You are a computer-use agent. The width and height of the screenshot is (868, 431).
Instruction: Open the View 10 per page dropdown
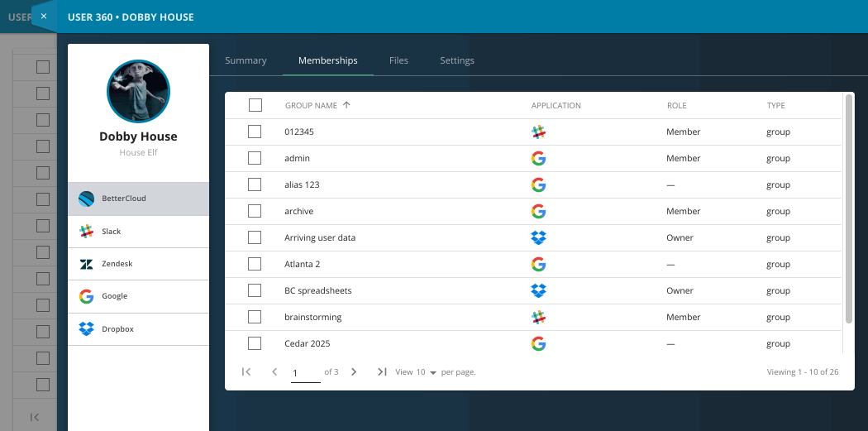426,372
